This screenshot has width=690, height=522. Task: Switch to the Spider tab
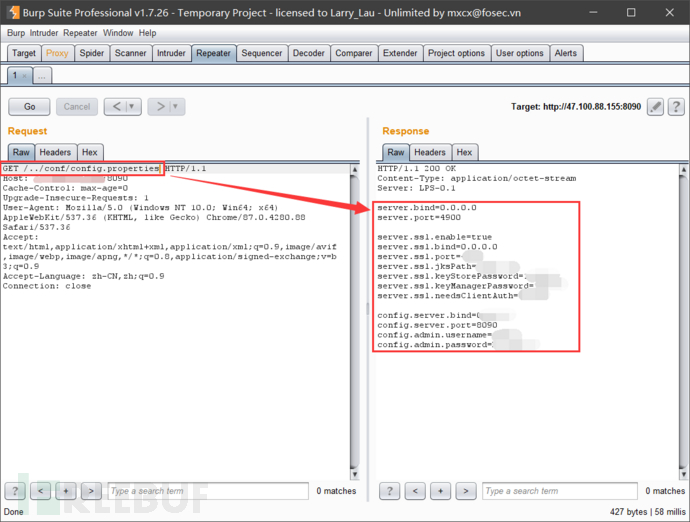(92, 53)
